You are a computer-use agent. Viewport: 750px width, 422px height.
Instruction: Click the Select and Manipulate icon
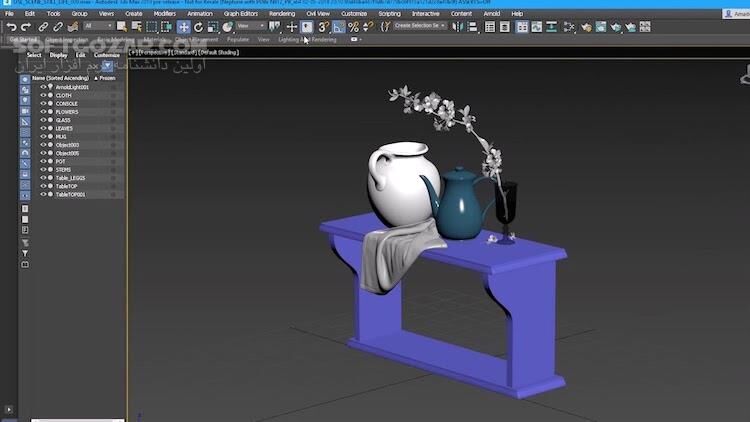[291, 27]
